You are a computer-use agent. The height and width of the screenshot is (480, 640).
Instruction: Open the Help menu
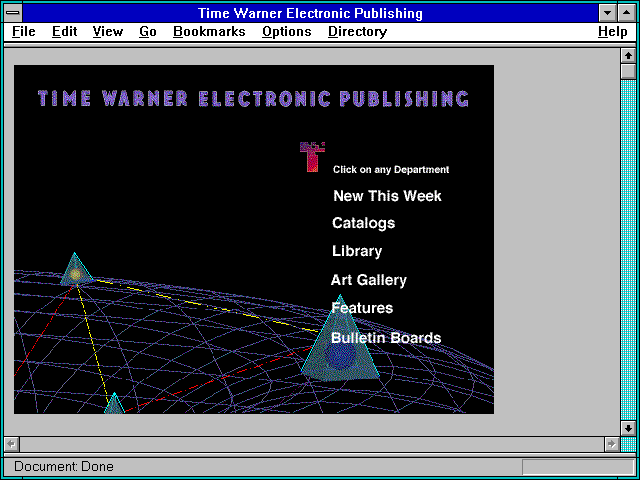613,32
